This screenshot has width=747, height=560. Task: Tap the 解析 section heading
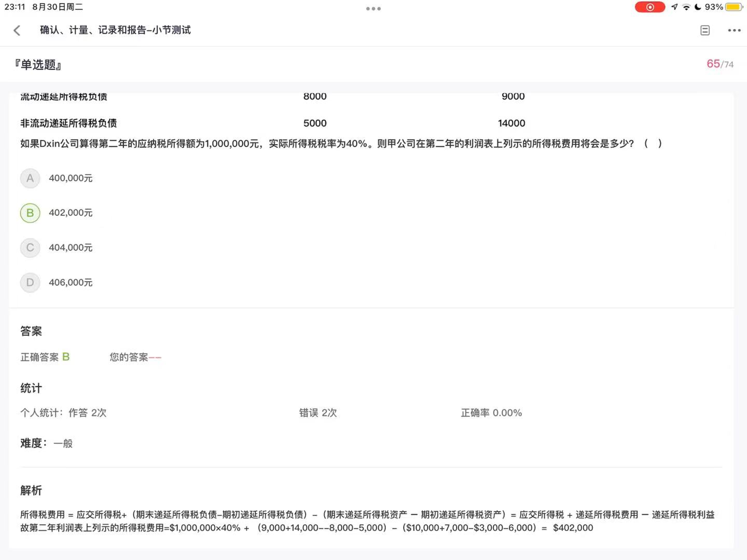[31, 491]
